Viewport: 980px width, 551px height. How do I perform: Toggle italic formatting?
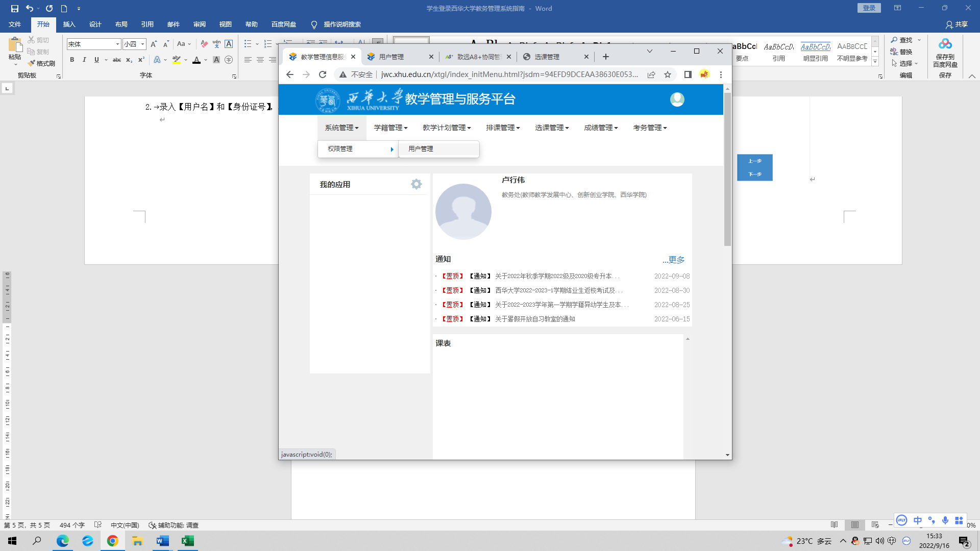click(x=84, y=60)
